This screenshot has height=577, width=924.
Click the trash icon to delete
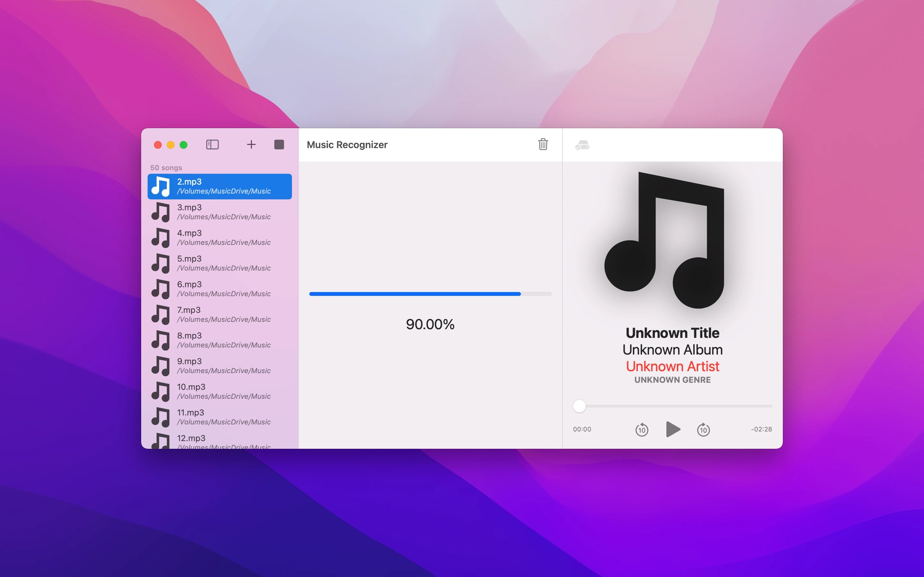pyautogui.click(x=543, y=144)
